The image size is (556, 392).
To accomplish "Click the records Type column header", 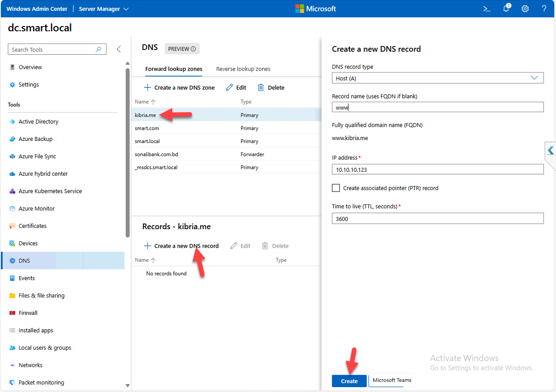I will 281,260.
